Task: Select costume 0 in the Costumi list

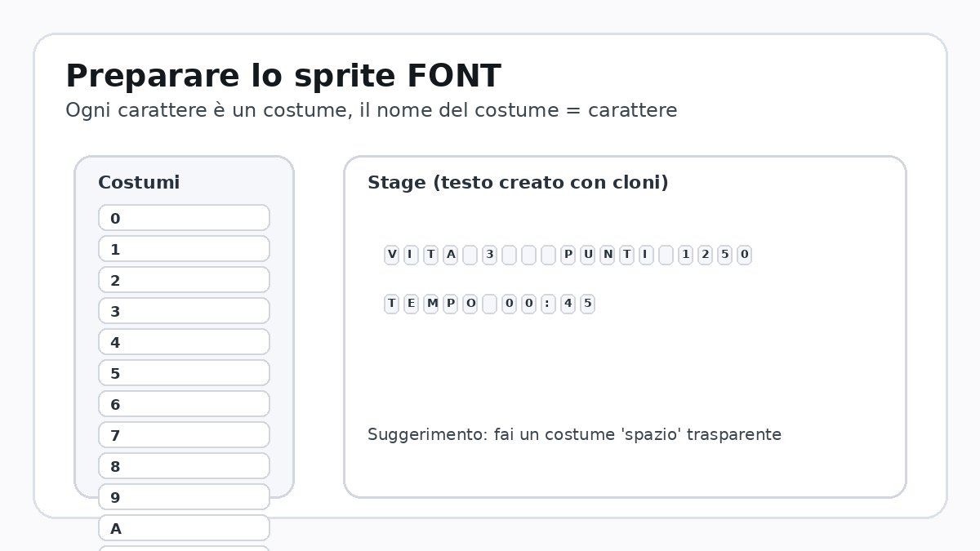Action: click(184, 218)
